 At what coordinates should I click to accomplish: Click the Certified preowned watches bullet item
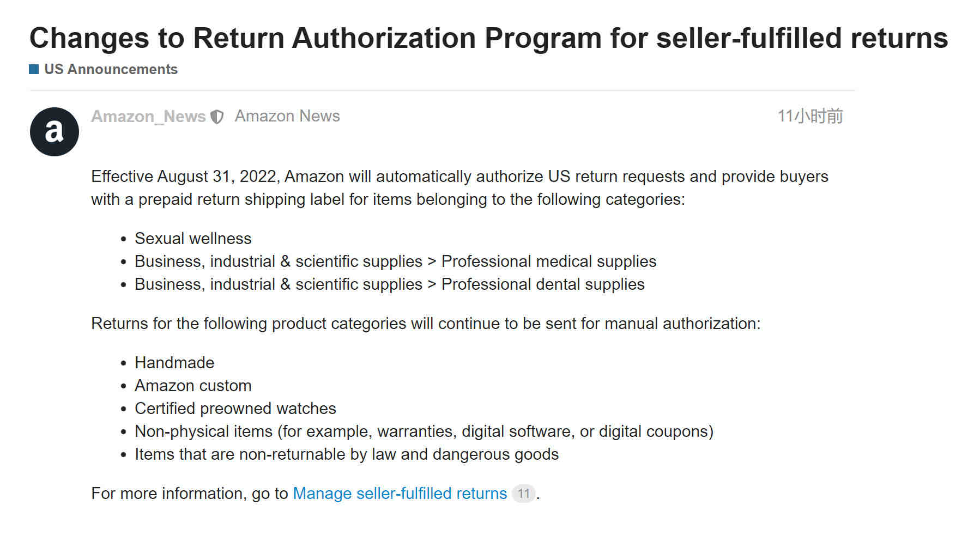point(235,409)
